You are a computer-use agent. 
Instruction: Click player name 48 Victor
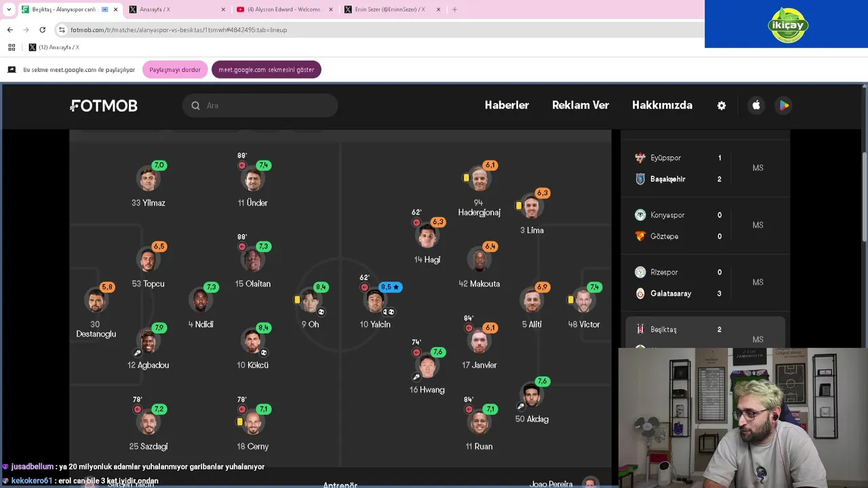click(x=584, y=325)
